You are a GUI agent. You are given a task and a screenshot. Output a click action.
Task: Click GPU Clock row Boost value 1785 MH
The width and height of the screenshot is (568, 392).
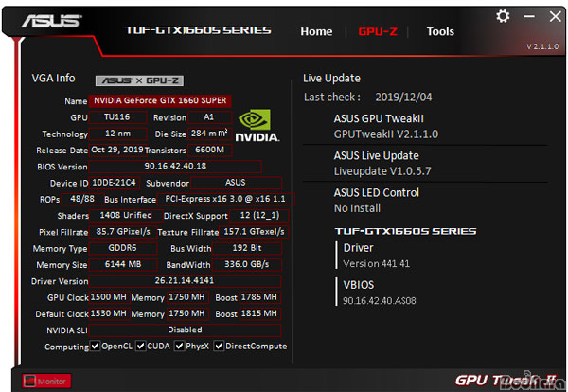click(259, 297)
